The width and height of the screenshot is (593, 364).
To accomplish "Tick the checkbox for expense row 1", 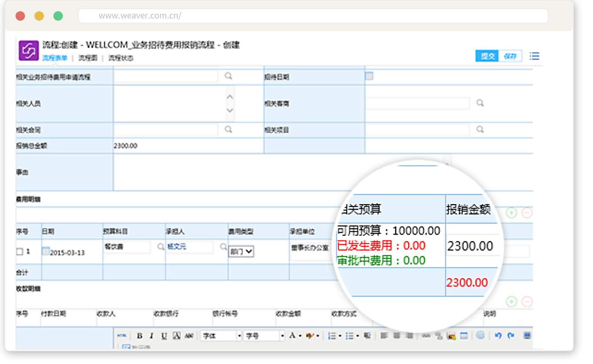I will (20, 251).
